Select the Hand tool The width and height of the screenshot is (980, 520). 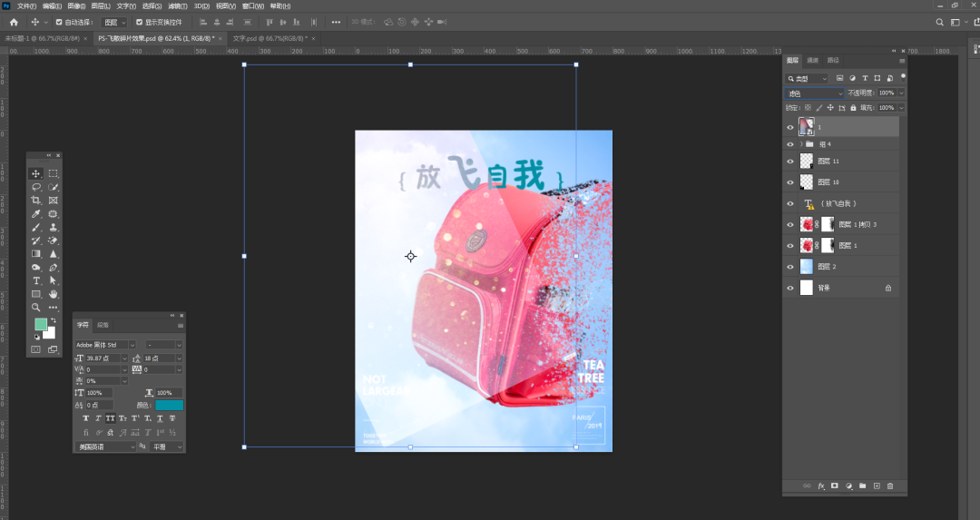coord(54,294)
